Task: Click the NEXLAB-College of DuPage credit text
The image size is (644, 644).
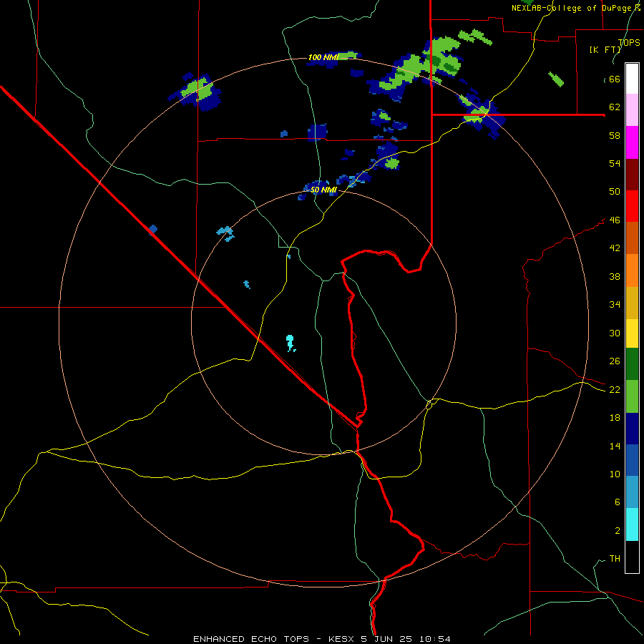Action: pos(575,8)
